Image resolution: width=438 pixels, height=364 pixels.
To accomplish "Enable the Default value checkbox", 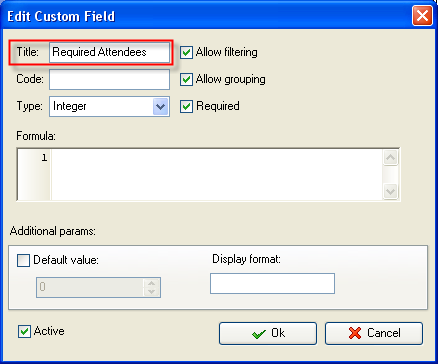I will 23,261.
